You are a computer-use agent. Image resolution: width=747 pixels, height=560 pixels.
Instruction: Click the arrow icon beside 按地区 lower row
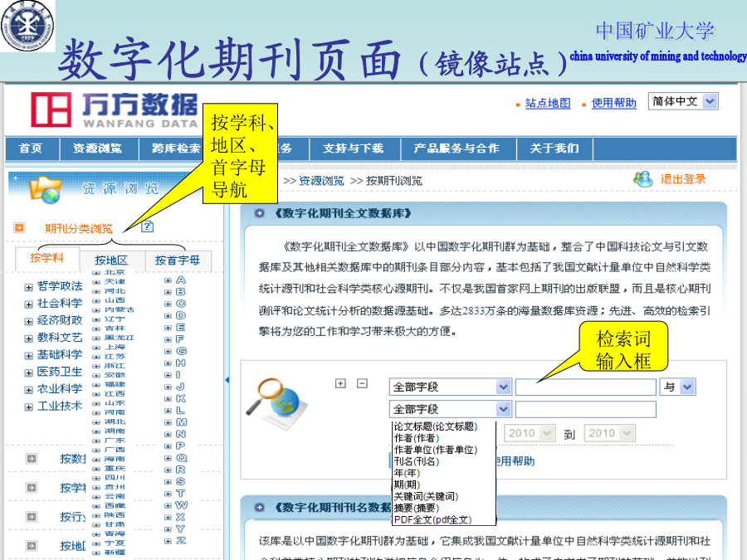(x=32, y=546)
